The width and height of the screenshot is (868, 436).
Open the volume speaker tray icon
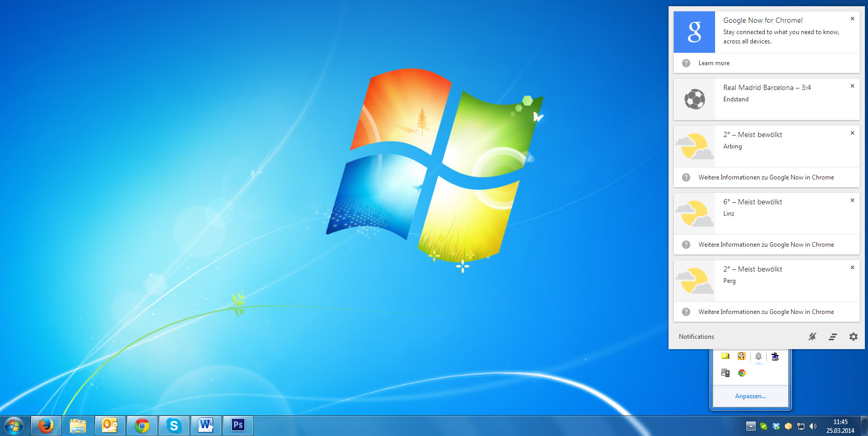(813, 426)
